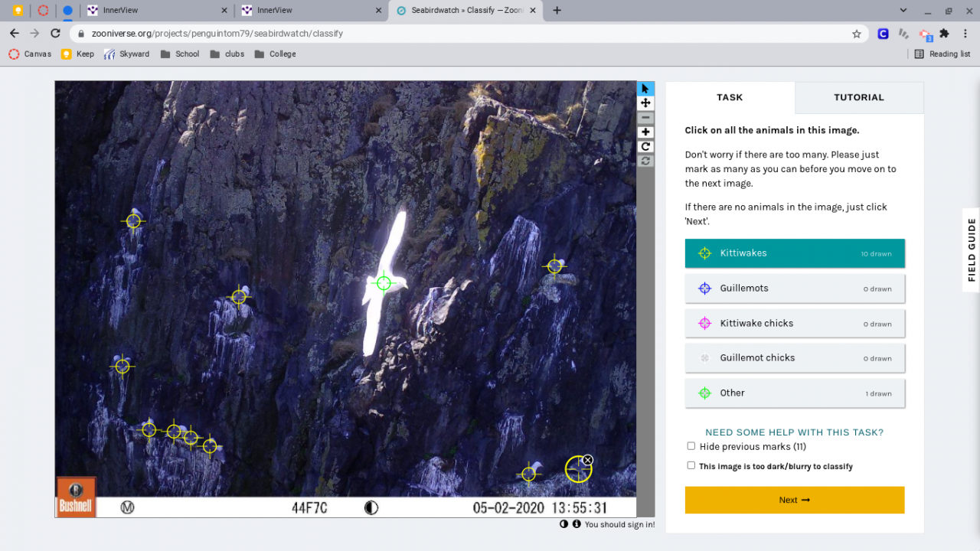This screenshot has width=980, height=551.
Task: Switch to second InnerView tab
Action: click(x=310, y=11)
